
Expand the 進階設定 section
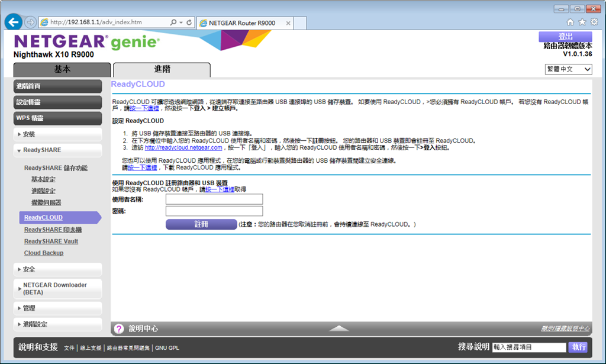pyautogui.click(x=57, y=324)
